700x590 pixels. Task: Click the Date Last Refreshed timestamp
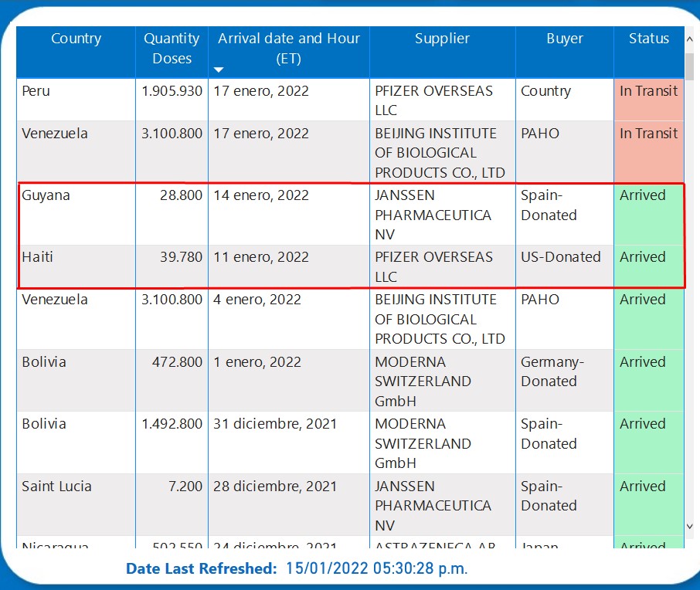pyautogui.click(x=376, y=569)
